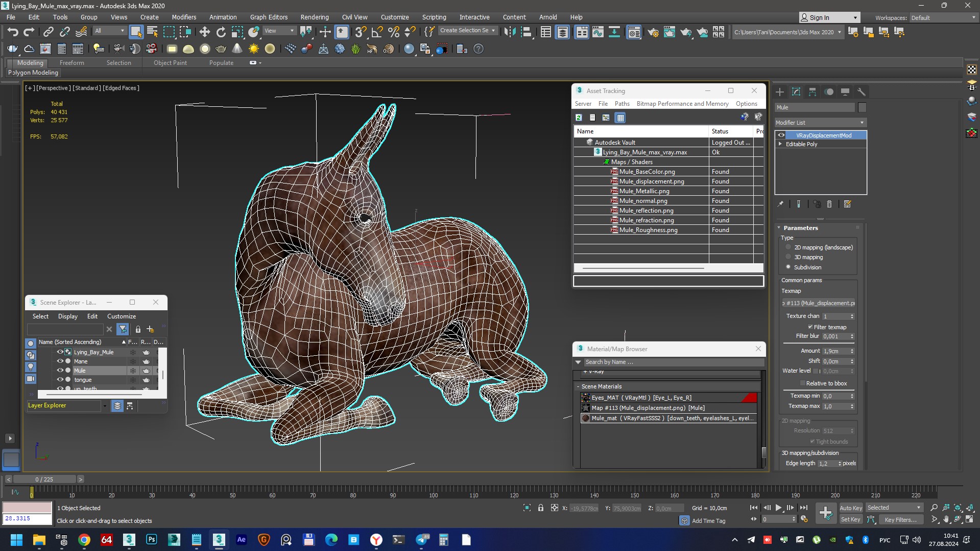This screenshot has width=980, height=551.
Task: Click Pin Stack icon below modifier stack
Action: pos(780,204)
